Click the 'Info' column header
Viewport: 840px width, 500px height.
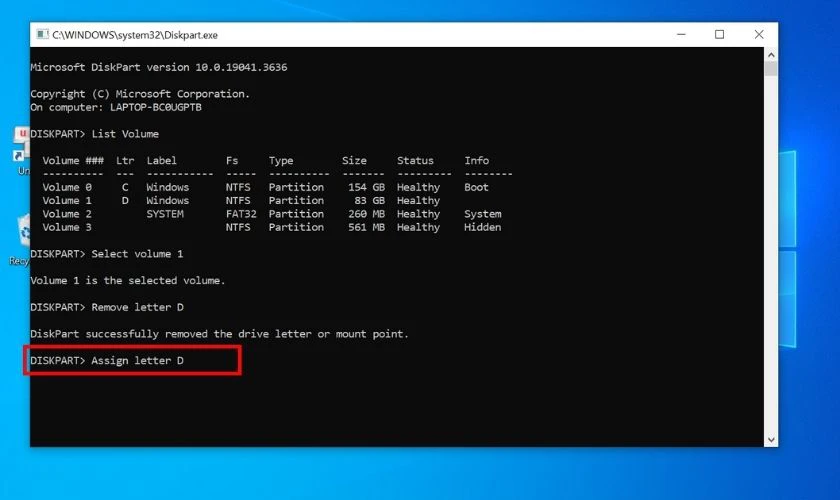coord(476,161)
